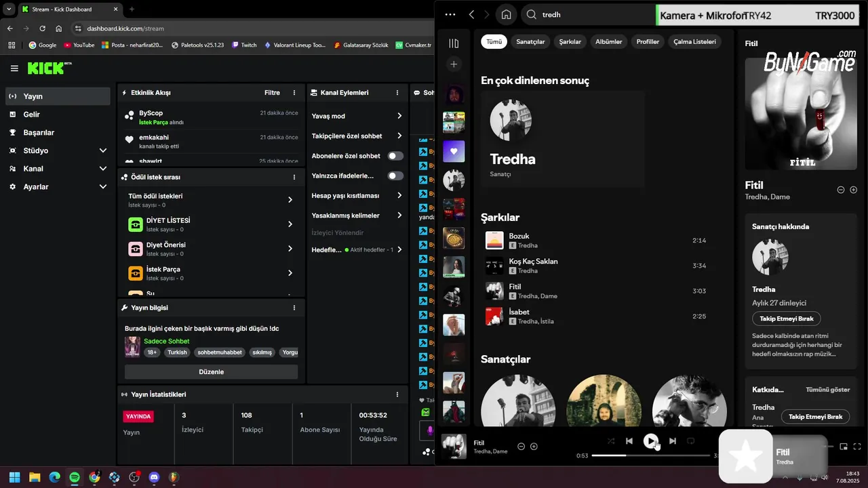868x488 pixels.
Task: Open the Spotify mini player icon
Action: click(844, 447)
